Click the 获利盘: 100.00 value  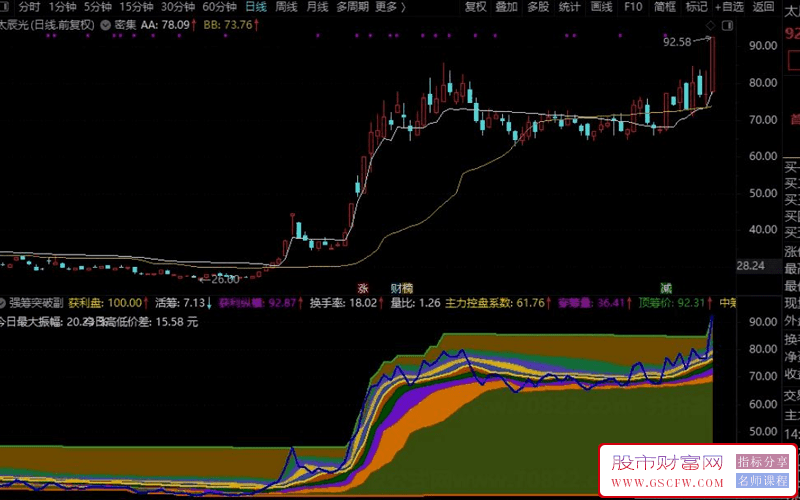pyautogui.click(x=109, y=303)
